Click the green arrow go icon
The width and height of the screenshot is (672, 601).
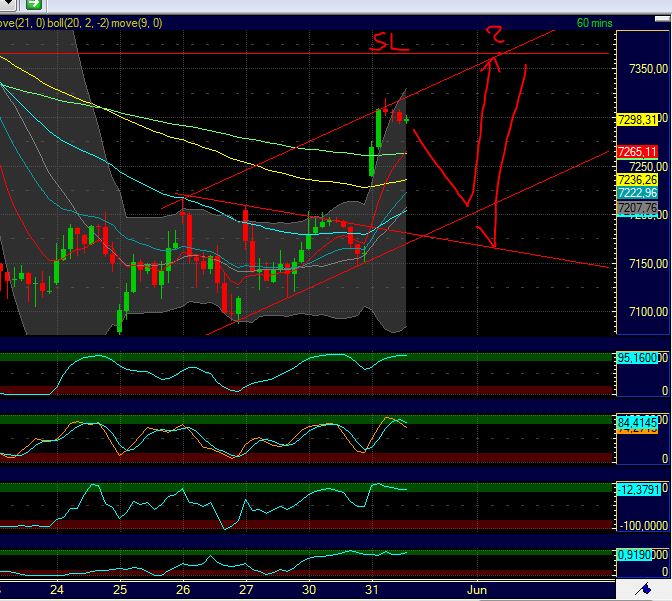(x=33, y=5)
